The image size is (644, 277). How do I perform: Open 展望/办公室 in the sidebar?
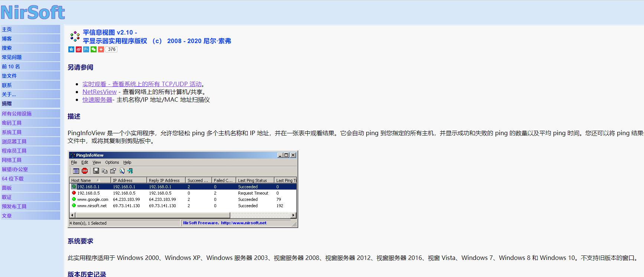point(30,169)
